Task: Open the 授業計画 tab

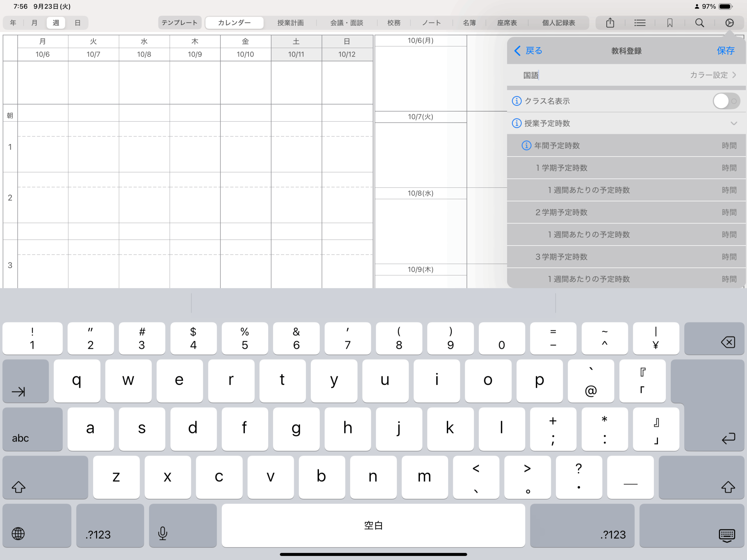Action: pyautogui.click(x=290, y=23)
